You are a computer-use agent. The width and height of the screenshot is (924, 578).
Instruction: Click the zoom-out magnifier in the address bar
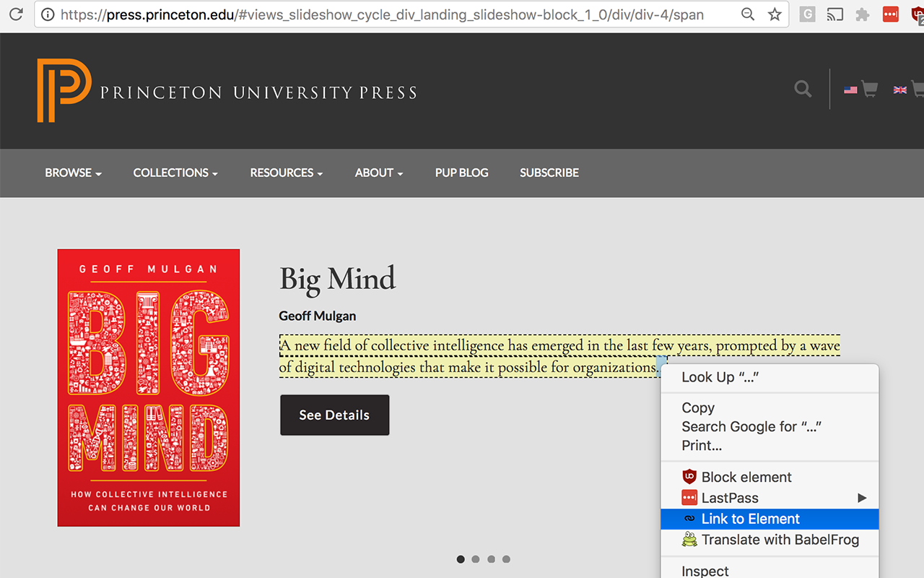point(748,14)
